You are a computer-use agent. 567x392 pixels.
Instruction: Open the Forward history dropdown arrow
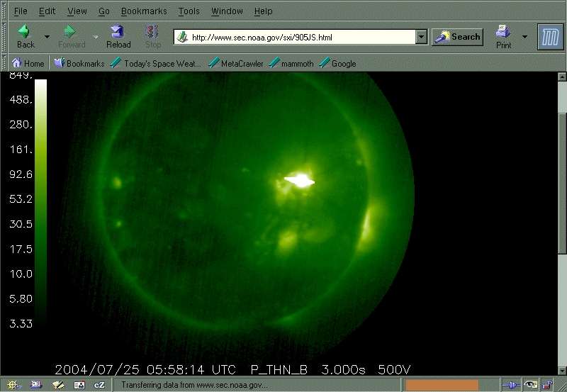[x=96, y=37]
